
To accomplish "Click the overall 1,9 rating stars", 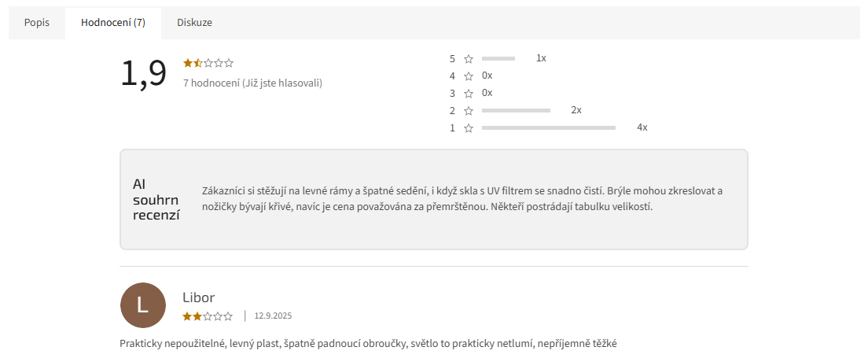I will tap(208, 63).
